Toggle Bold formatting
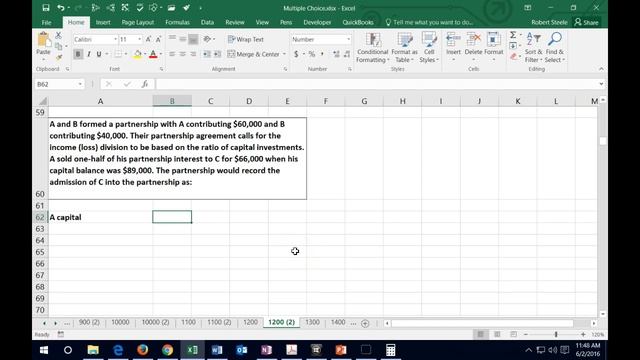 78,54
